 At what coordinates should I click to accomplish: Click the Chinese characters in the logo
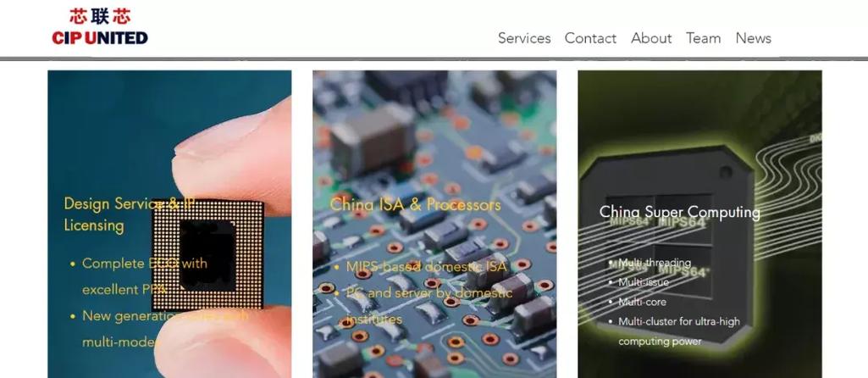pos(100,16)
